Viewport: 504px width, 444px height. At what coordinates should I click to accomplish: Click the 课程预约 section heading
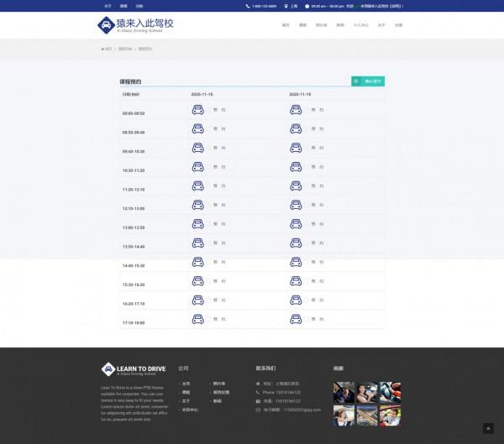click(x=130, y=81)
